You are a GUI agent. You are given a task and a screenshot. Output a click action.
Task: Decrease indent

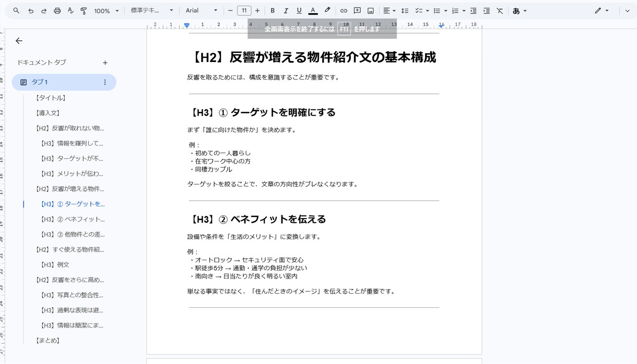click(x=474, y=10)
